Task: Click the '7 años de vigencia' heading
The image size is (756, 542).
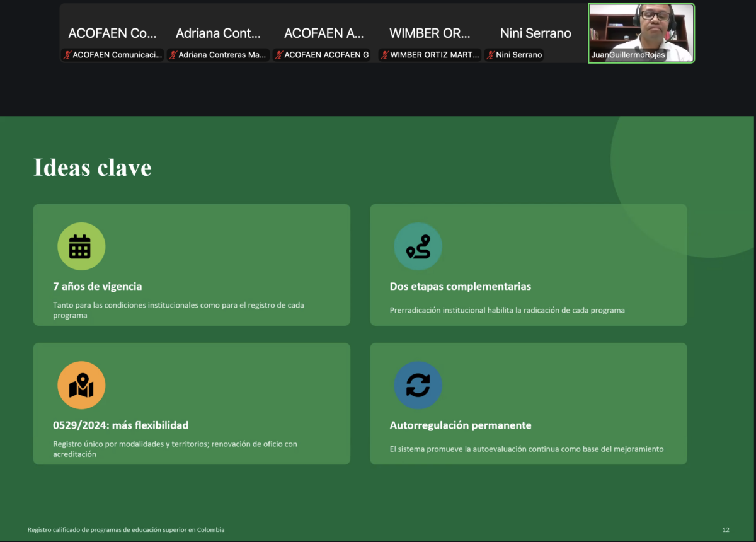Action: (98, 286)
